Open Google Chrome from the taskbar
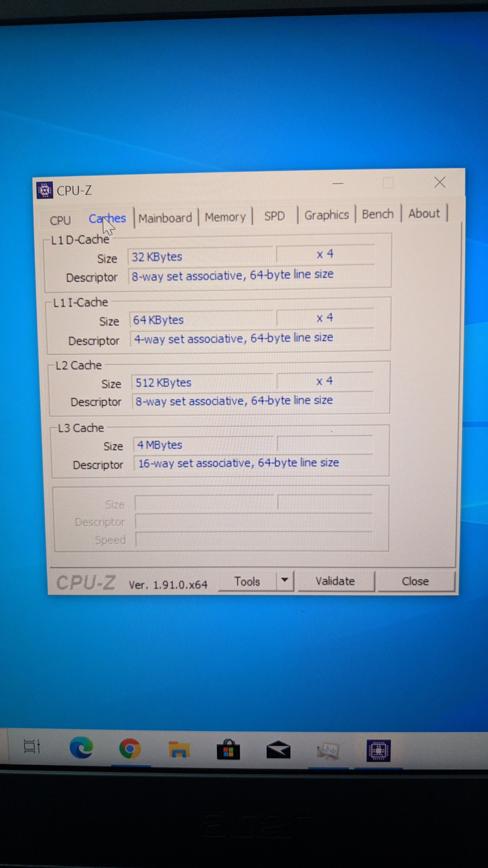The width and height of the screenshot is (488, 868). 130,749
